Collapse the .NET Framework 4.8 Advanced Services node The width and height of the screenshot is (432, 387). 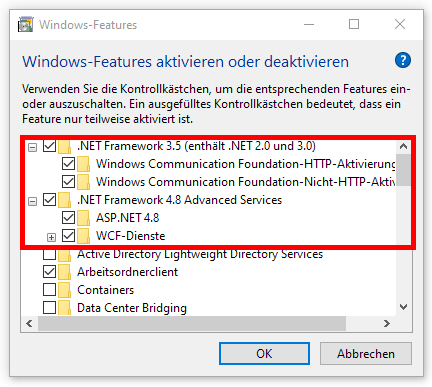click(32, 201)
